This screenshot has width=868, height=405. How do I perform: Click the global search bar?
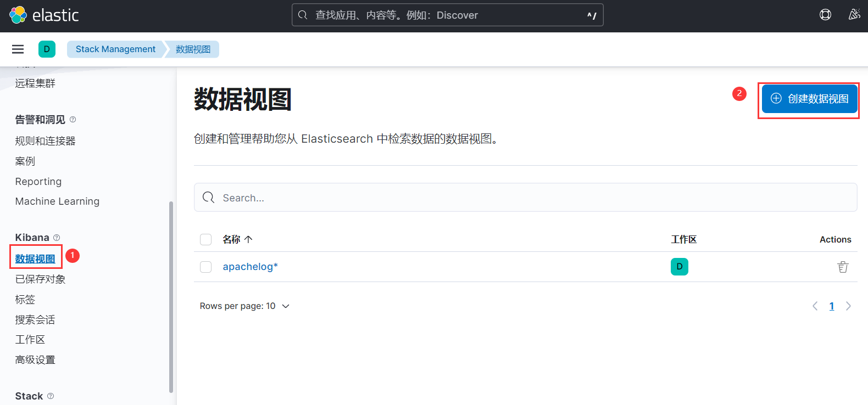click(448, 15)
